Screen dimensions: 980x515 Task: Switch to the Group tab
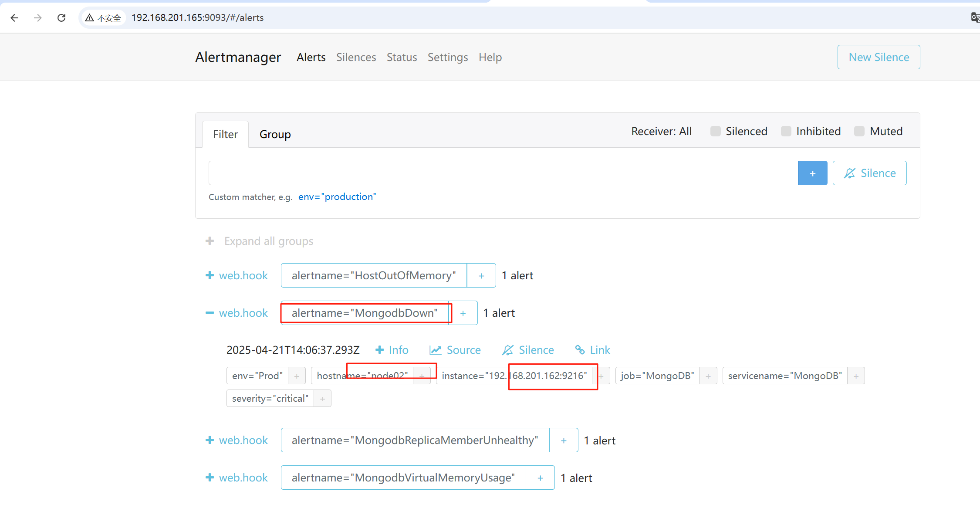(275, 135)
